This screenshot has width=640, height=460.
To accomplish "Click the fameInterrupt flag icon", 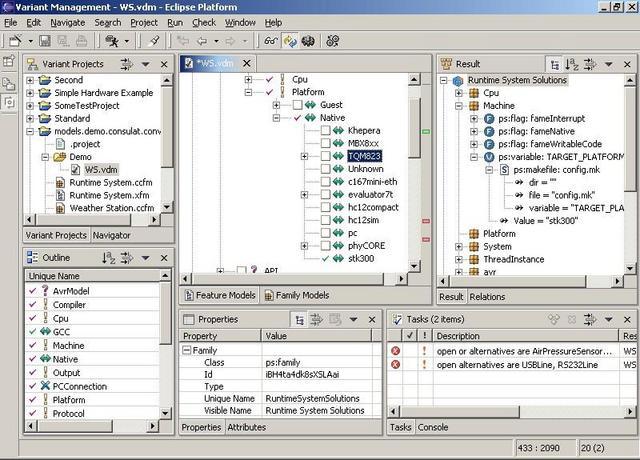I will coord(489,119).
